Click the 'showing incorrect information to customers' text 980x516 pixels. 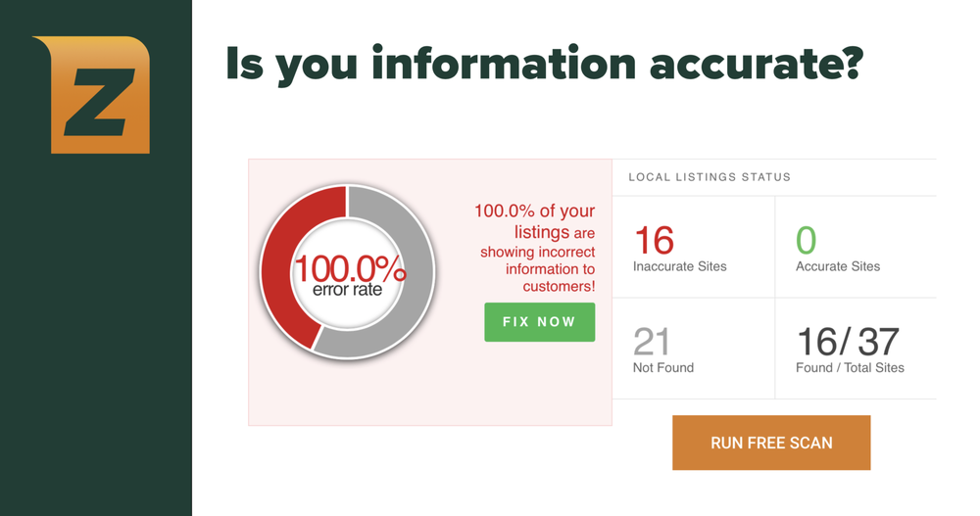pos(537,268)
